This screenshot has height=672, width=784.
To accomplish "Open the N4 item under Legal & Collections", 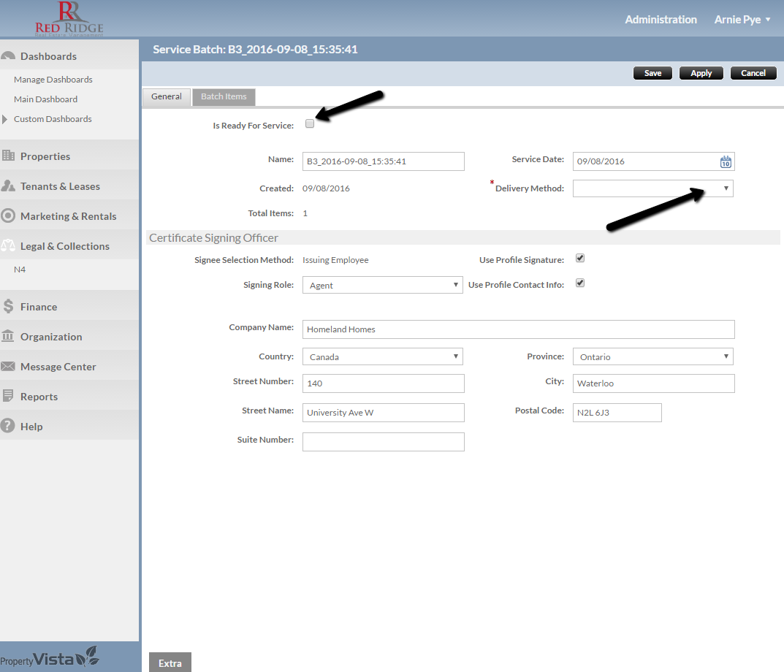I will tap(20, 270).
